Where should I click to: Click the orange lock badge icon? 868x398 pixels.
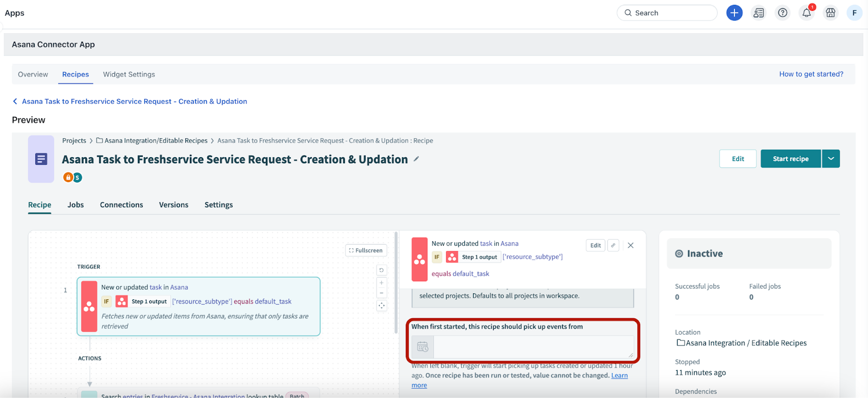[x=68, y=177]
